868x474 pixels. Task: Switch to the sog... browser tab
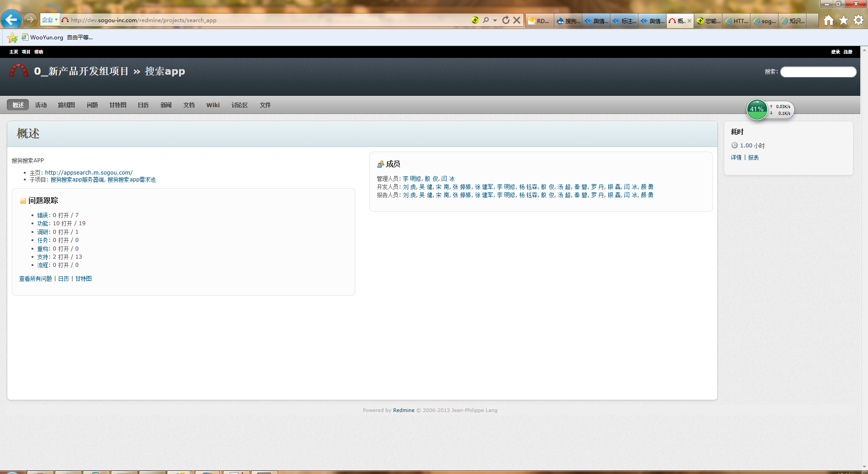tap(764, 21)
